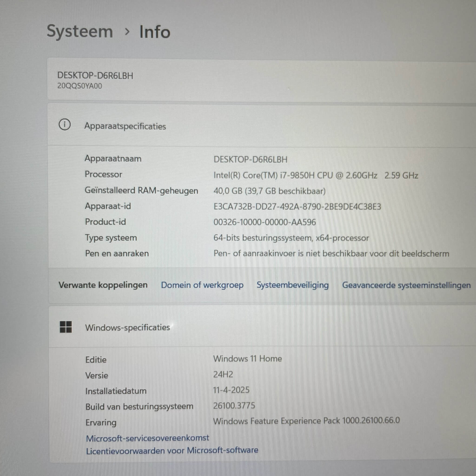The height and width of the screenshot is (476, 476).
Task: Select build number 26100.3775
Action: (234, 406)
